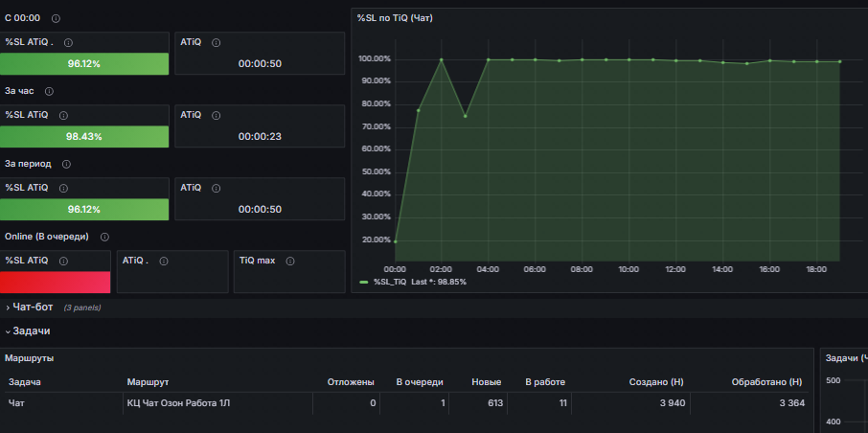
Task: Click the chart data point at 00:00 near 20%
Action: coord(395,241)
